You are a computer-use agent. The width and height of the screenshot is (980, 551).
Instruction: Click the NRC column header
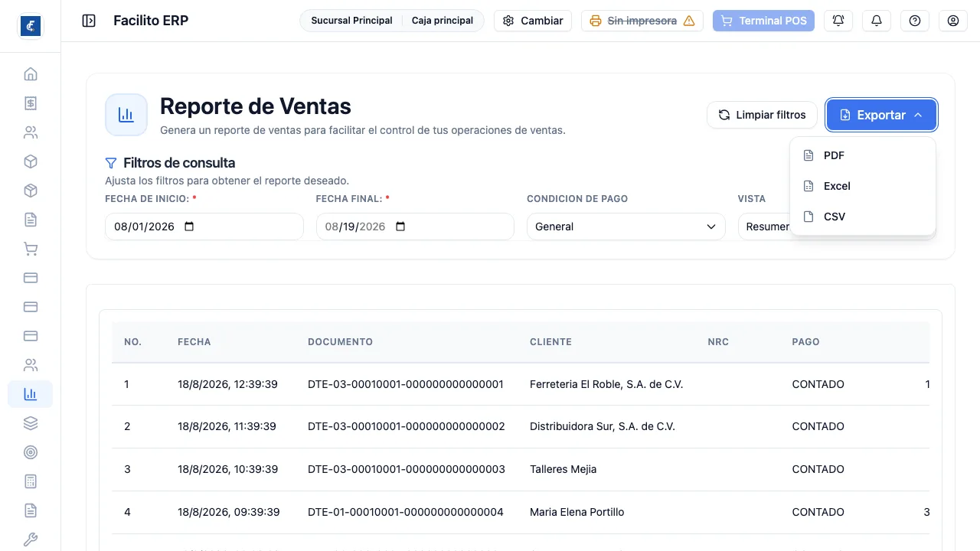coord(718,342)
